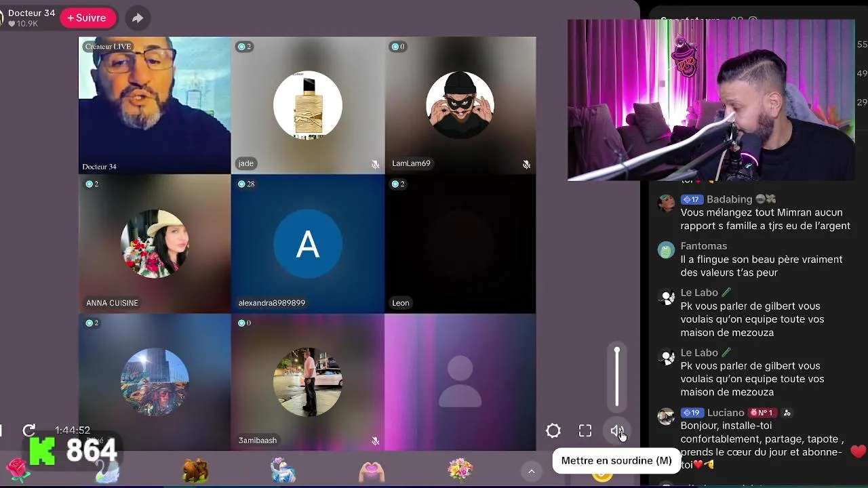Click the coin count badge on LamLam69's tile
Viewport: 868px width, 488px height.
(x=397, y=47)
